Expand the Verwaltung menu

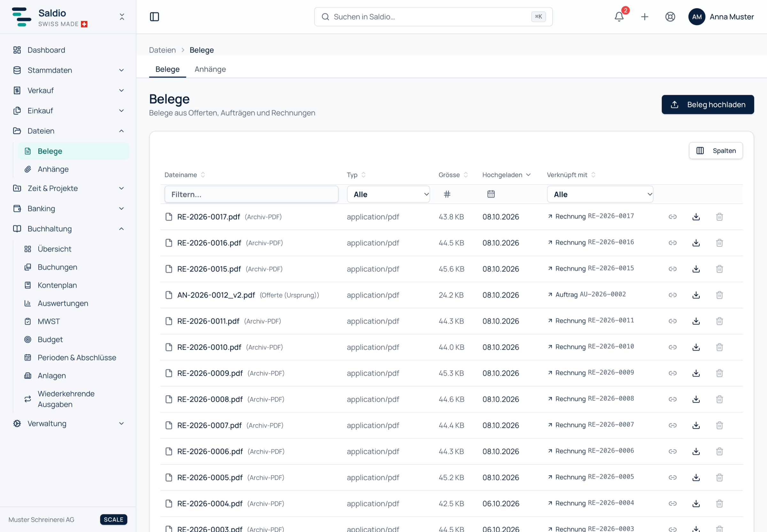(x=68, y=423)
